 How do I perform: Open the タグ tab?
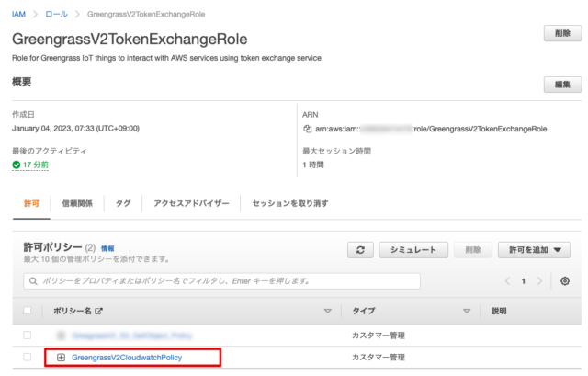click(x=123, y=203)
